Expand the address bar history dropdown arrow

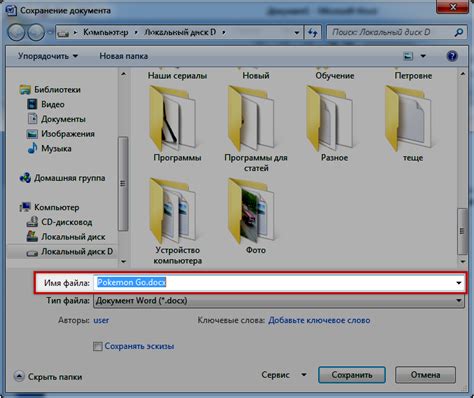coord(296,33)
